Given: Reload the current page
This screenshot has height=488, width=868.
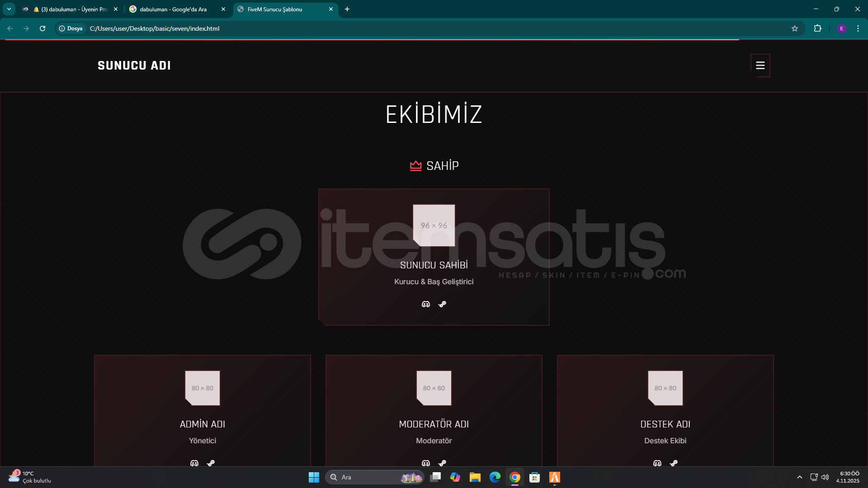Looking at the screenshot, I should pyautogui.click(x=42, y=28).
